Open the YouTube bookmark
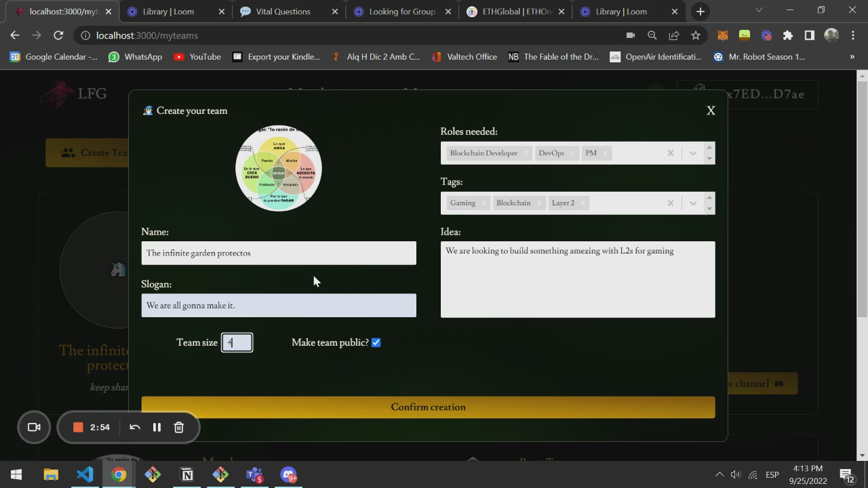 click(197, 57)
